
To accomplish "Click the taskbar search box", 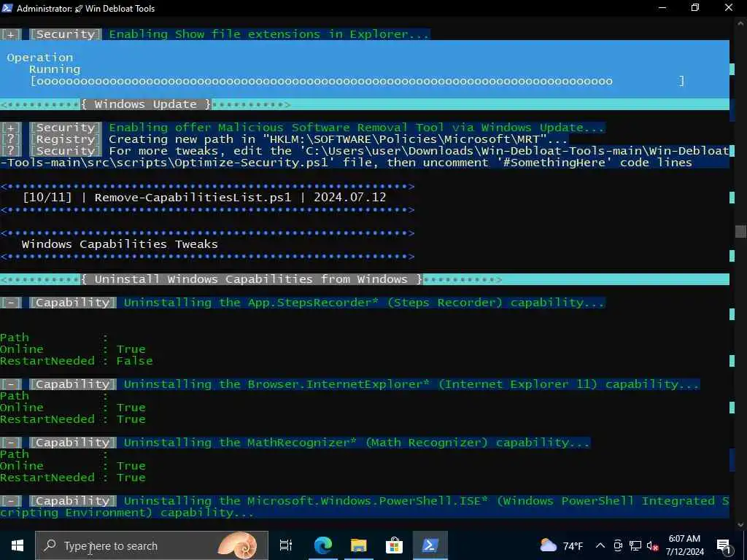I will click(152, 545).
